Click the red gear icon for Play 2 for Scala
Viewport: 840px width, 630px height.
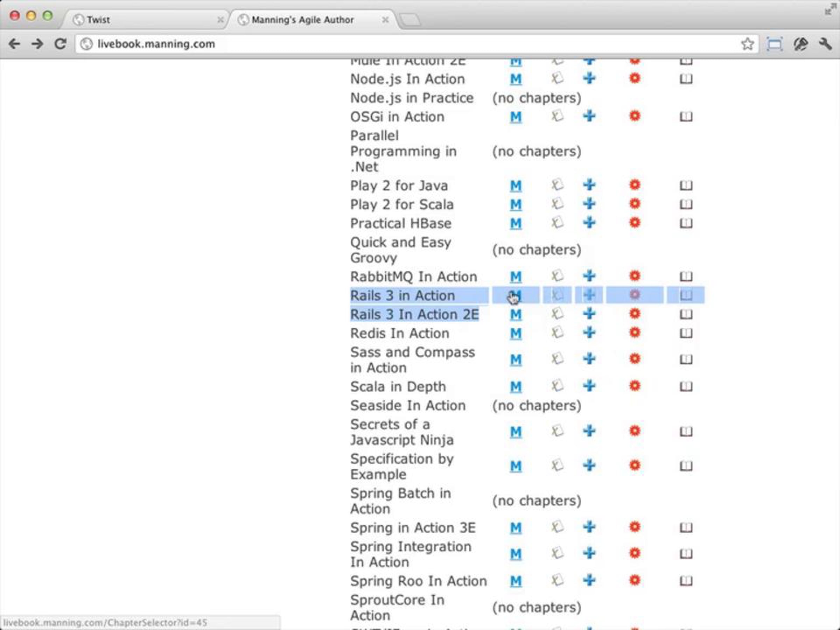point(635,204)
